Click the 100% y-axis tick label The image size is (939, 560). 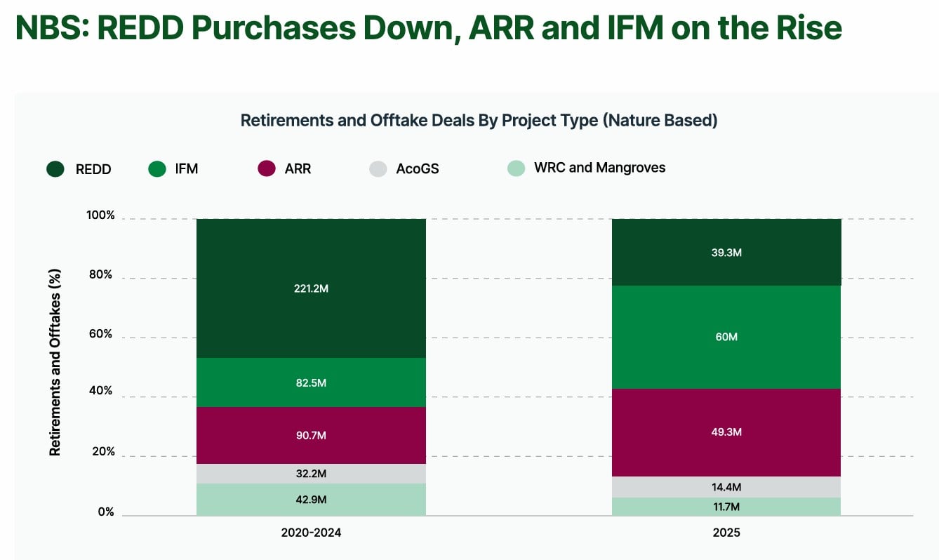pyautogui.click(x=100, y=215)
